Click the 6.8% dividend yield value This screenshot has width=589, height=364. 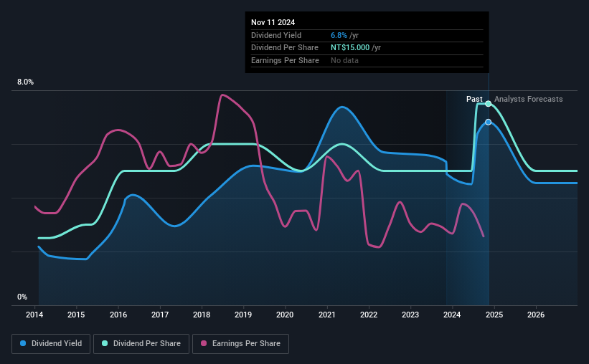[339, 35]
